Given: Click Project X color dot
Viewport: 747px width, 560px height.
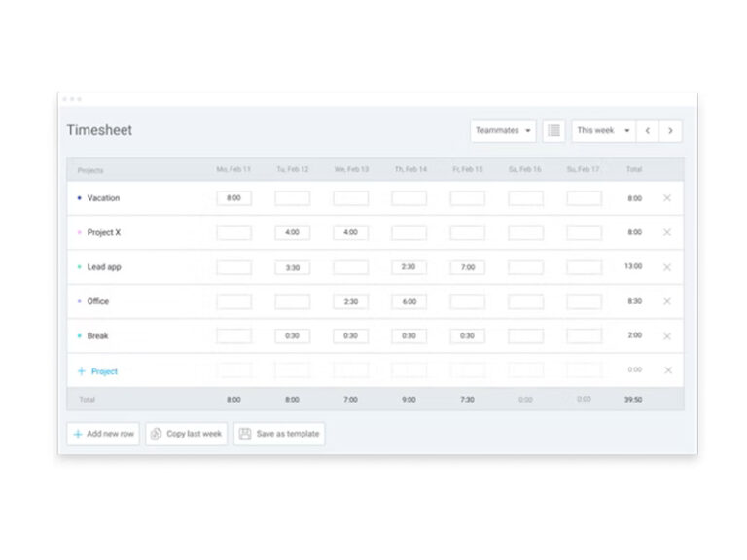Looking at the screenshot, I should coord(79,232).
